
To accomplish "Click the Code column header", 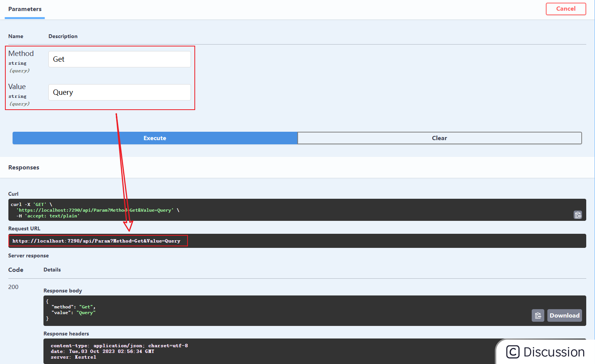I will [x=15, y=270].
